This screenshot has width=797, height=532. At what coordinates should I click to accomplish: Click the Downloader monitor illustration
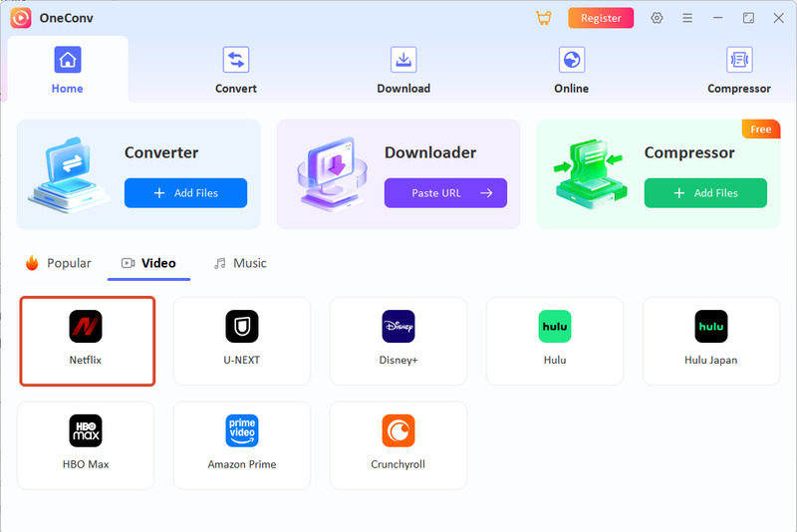pyautogui.click(x=332, y=174)
